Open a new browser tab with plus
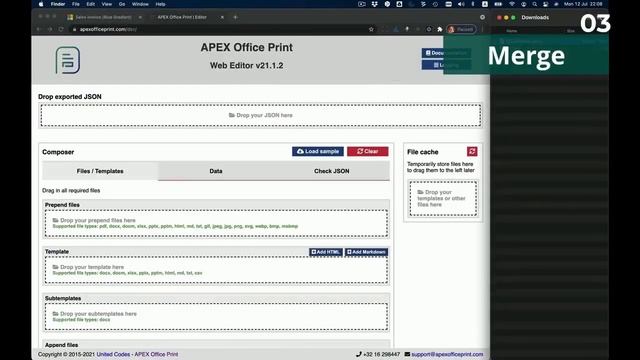The width and height of the screenshot is (640, 360). coord(235,17)
